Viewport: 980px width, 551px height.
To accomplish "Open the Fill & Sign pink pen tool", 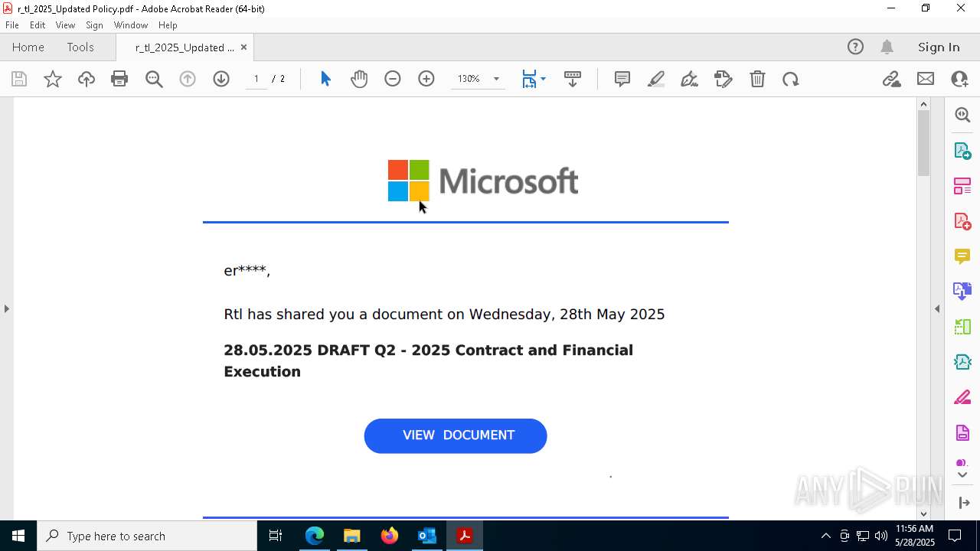I will [x=962, y=398].
